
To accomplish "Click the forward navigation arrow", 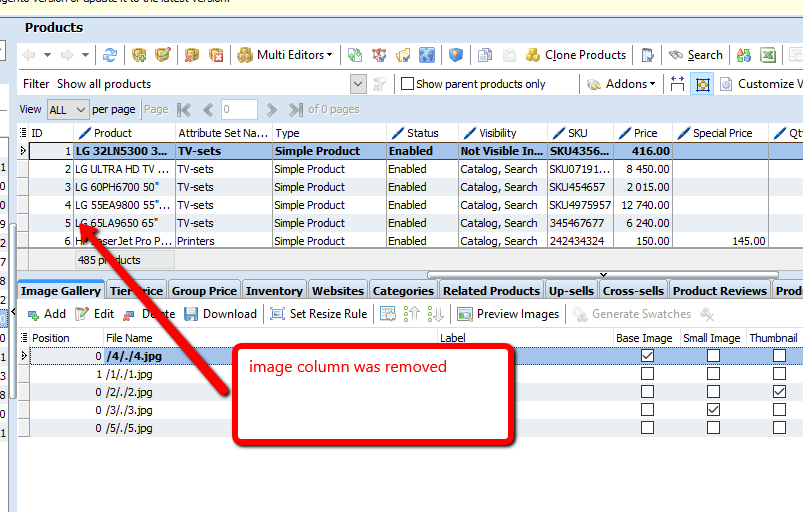I will click(x=67, y=55).
